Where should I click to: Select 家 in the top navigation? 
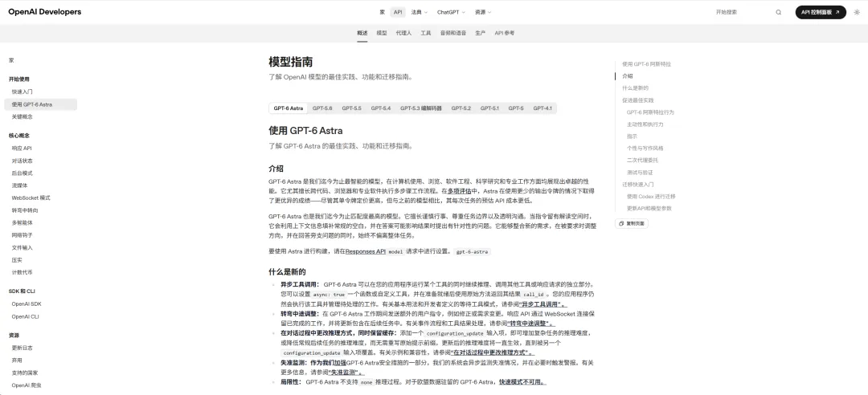coord(383,12)
